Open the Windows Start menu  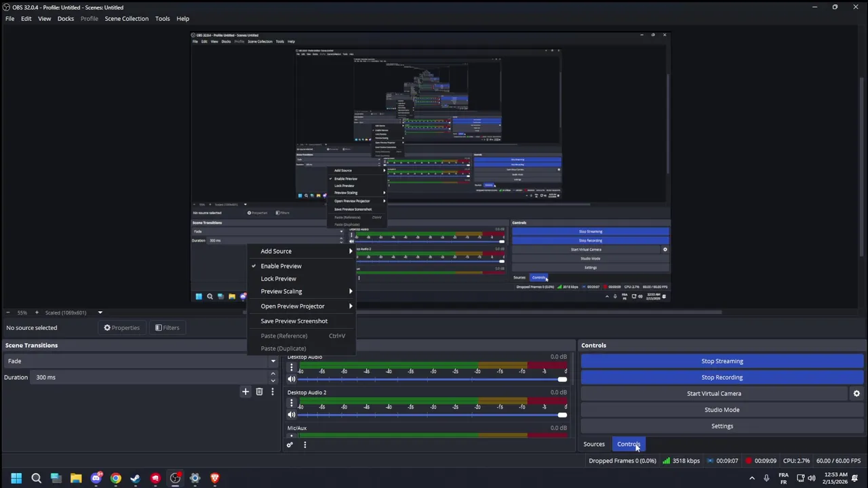[16, 479]
